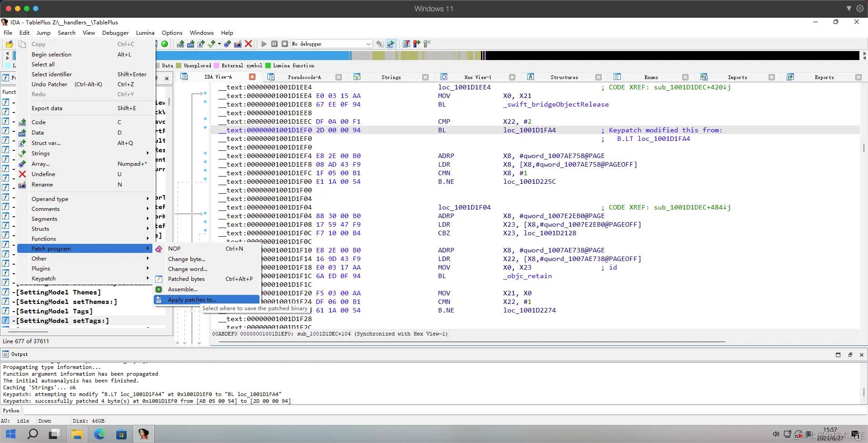Close the IDA View-A tab

click(252, 77)
